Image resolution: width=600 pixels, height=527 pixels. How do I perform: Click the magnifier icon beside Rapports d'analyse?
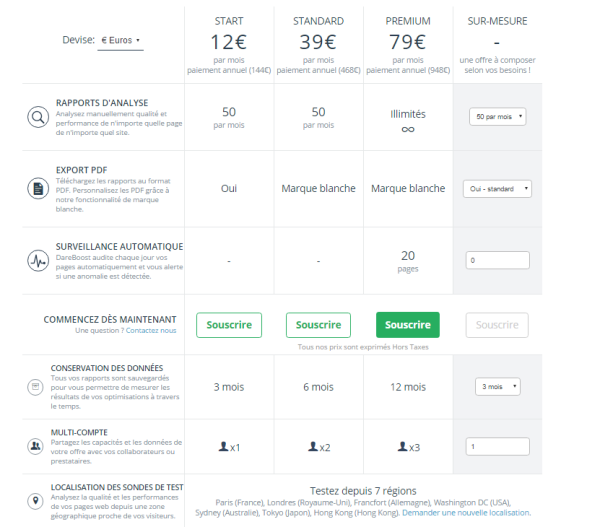pyautogui.click(x=37, y=117)
